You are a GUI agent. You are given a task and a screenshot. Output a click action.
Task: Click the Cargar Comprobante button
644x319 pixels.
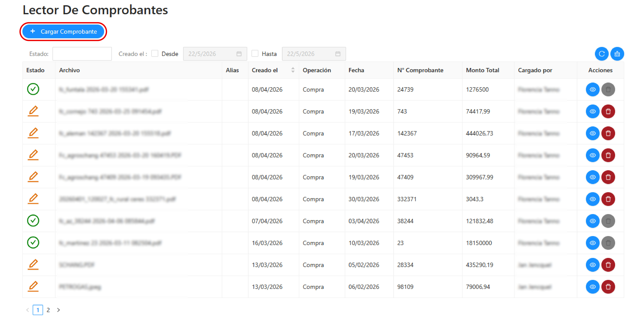(x=63, y=31)
